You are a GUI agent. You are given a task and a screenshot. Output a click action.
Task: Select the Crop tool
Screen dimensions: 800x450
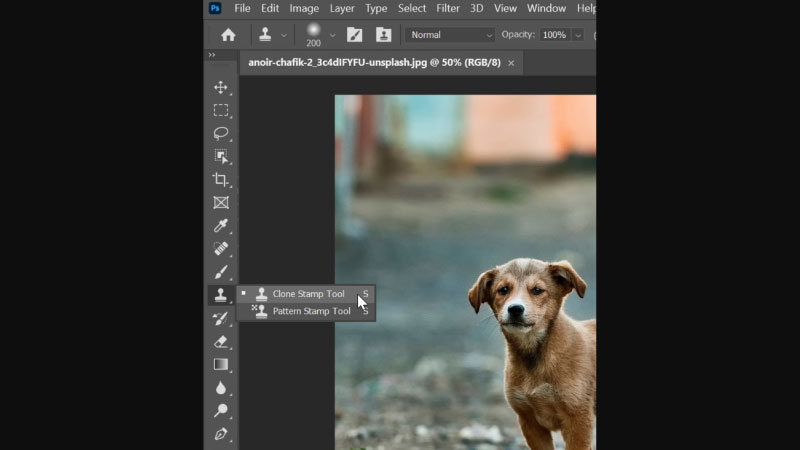pyautogui.click(x=221, y=180)
